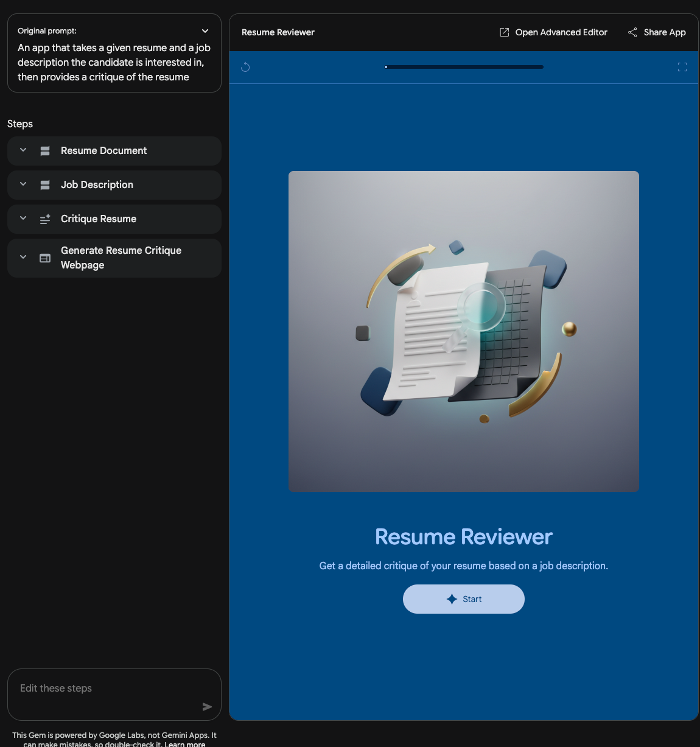
Task: Click the Open Advanced Editor label
Action: 561,32
